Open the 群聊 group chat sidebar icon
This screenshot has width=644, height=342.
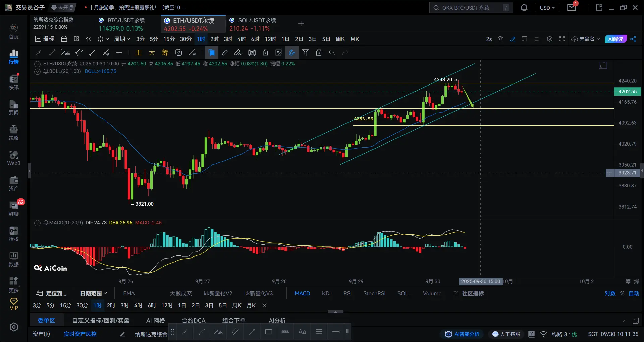tap(14, 209)
